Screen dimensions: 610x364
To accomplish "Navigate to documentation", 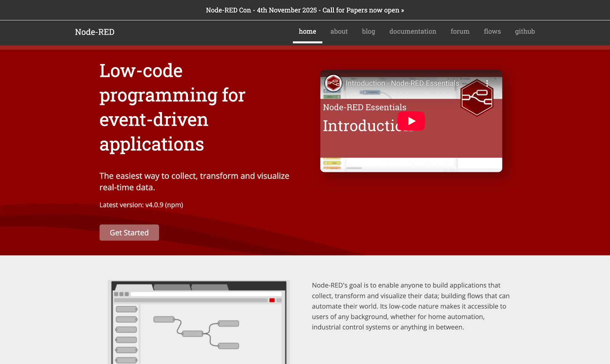I will coord(413,32).
